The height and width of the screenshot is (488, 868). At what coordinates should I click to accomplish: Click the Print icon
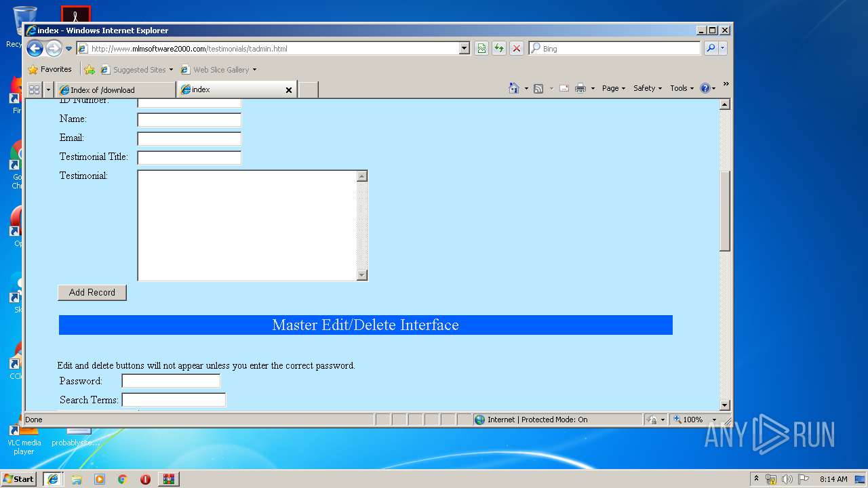580,88
